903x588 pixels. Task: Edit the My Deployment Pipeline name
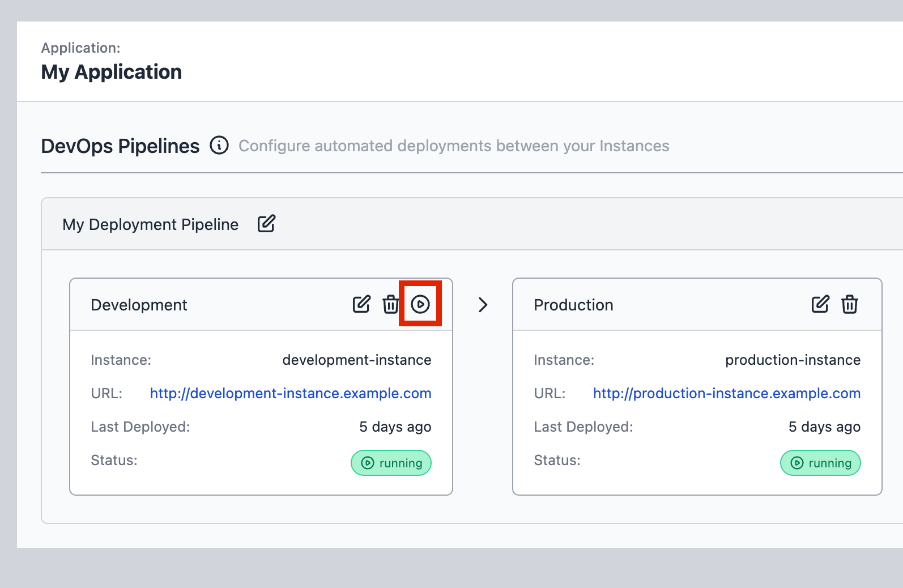(266, 224)
